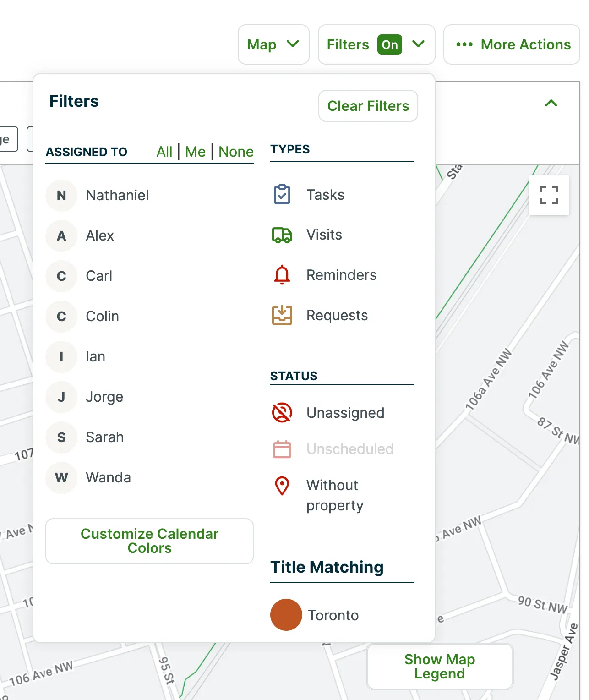
Task: Click the Toronto title matching label
Action: pos(333,615)
